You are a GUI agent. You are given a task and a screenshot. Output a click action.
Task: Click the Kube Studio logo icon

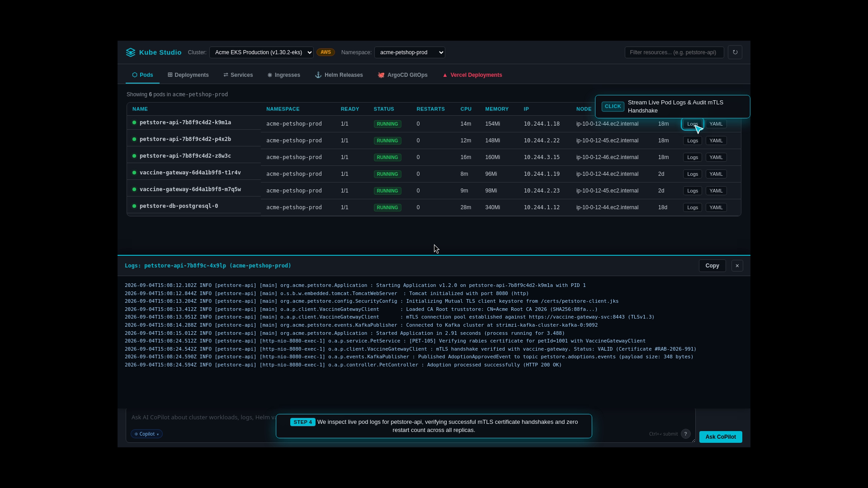pos(131,52)
